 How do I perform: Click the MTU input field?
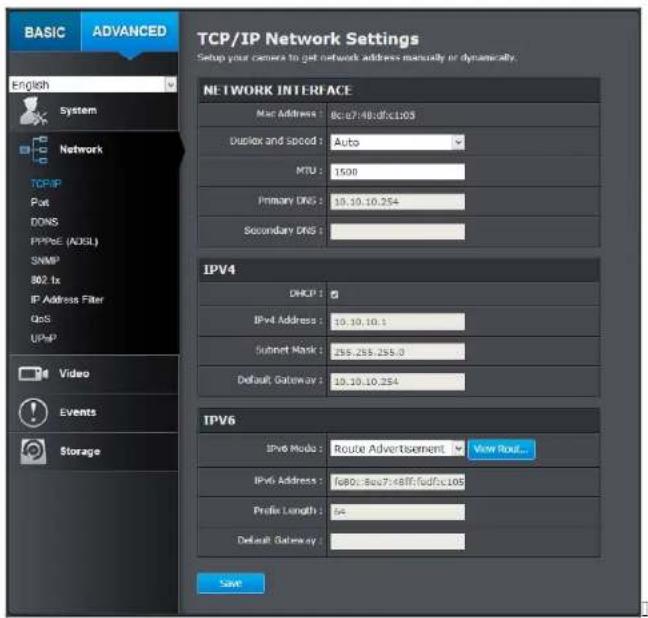pyautogui.click(x=397, y=172)
